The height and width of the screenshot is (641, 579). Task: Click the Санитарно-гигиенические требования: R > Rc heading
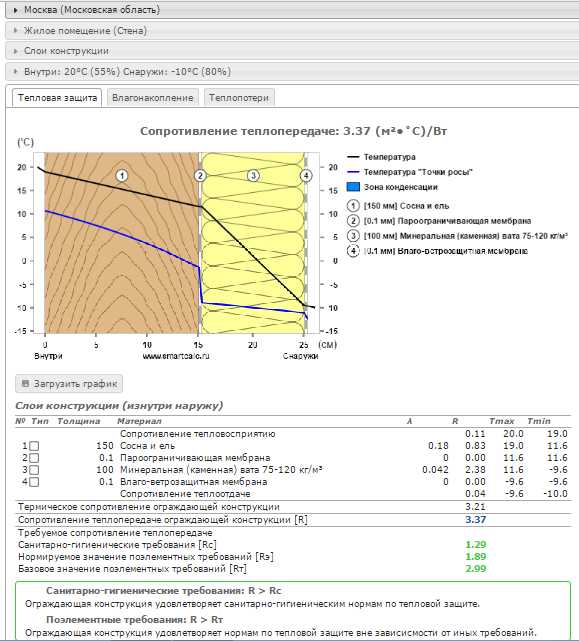click(164, 591)
